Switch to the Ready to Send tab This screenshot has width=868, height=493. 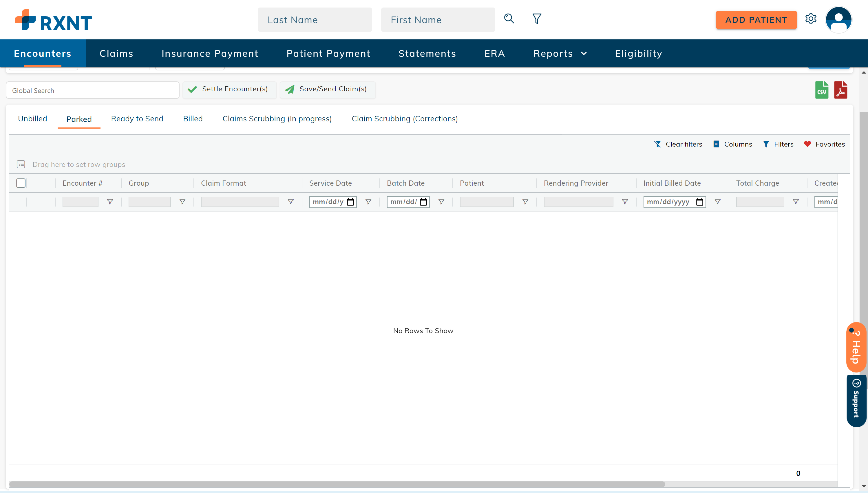click(x=137, y=119)
